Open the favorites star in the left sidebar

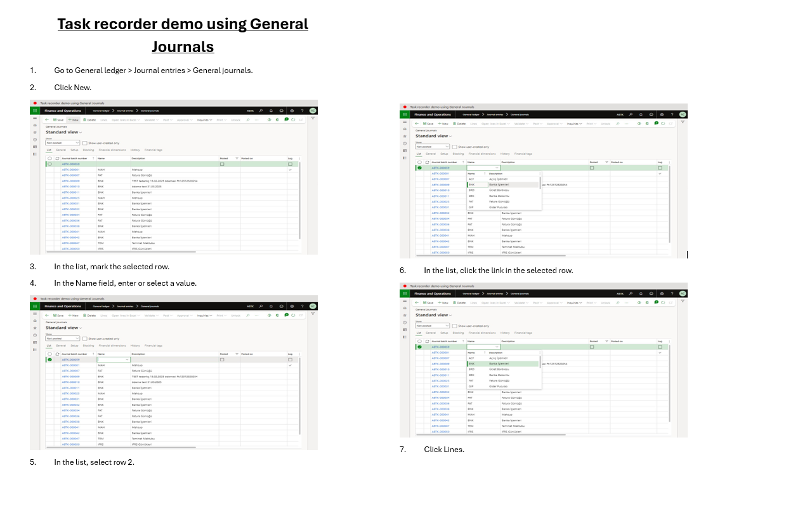click(34, 133)
